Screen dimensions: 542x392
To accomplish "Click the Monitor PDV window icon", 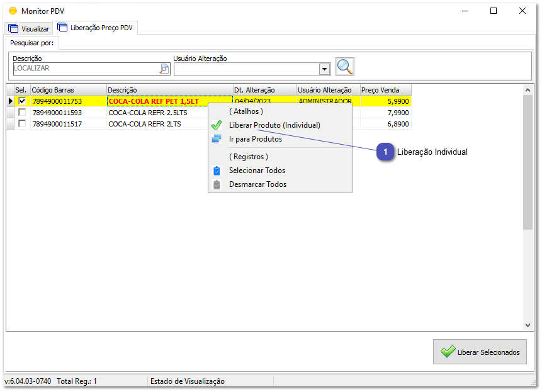I will pos(11,11).
